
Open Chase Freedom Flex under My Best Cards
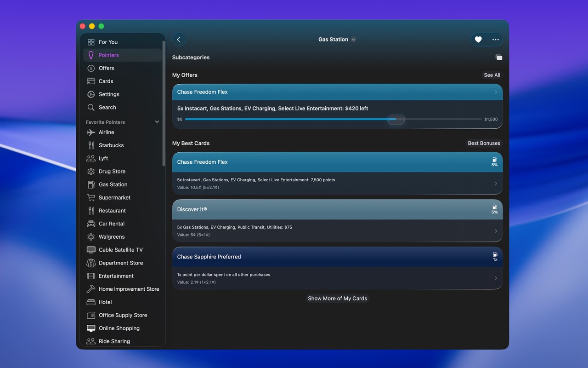(338, 162)
